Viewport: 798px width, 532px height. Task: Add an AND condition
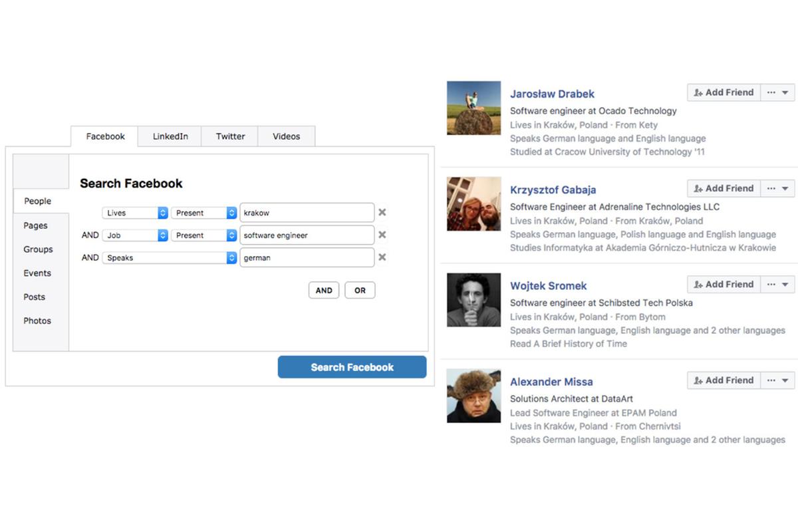[324, 291]
